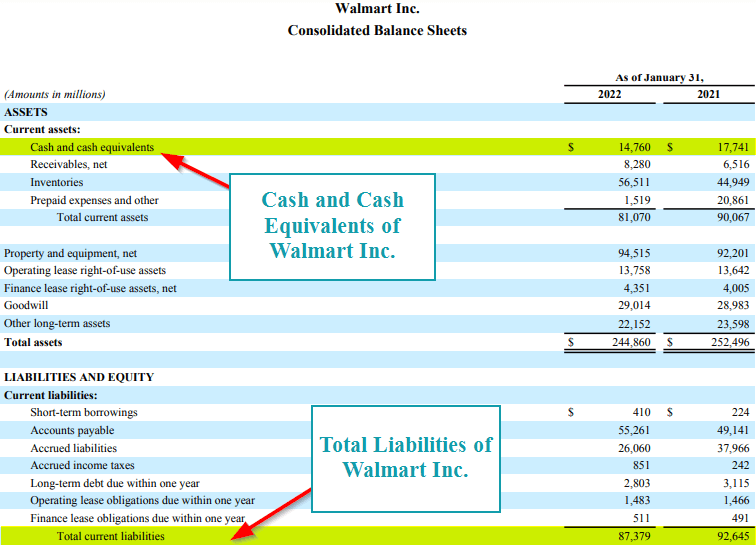Image resolution: width=756 pixels, height=545 pixels.
Task: Click the 20,861 prepaid expenses value
Action: point(733,200)
